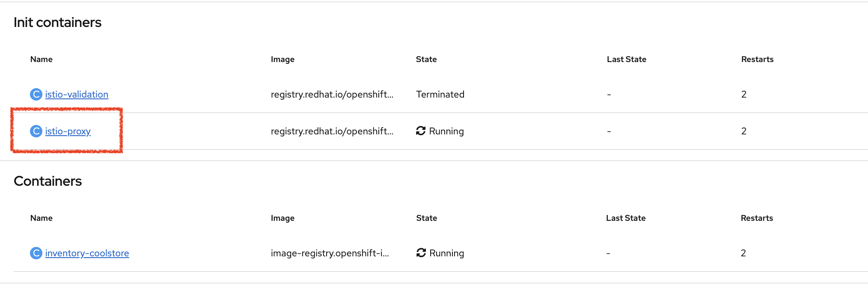Open the istio-validation container details
This screenshot has width=868, height=291.
(76, 94)
